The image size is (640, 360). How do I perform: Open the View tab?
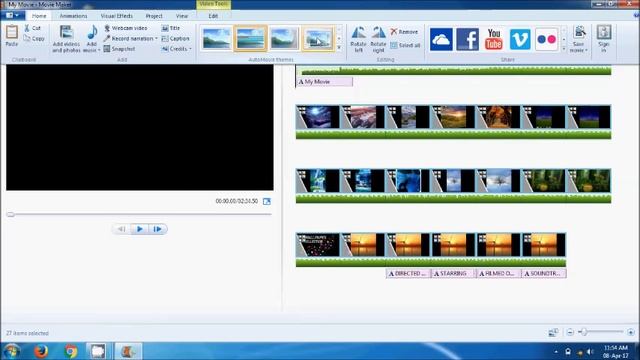[182, 16]
